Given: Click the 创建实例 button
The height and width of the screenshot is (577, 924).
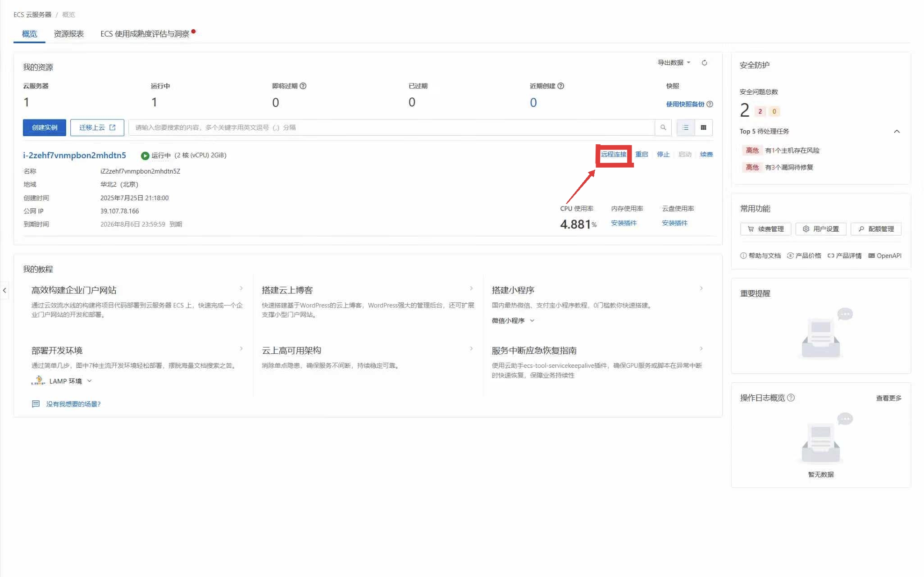Looking at the screenshot, I should coord(45,128).
